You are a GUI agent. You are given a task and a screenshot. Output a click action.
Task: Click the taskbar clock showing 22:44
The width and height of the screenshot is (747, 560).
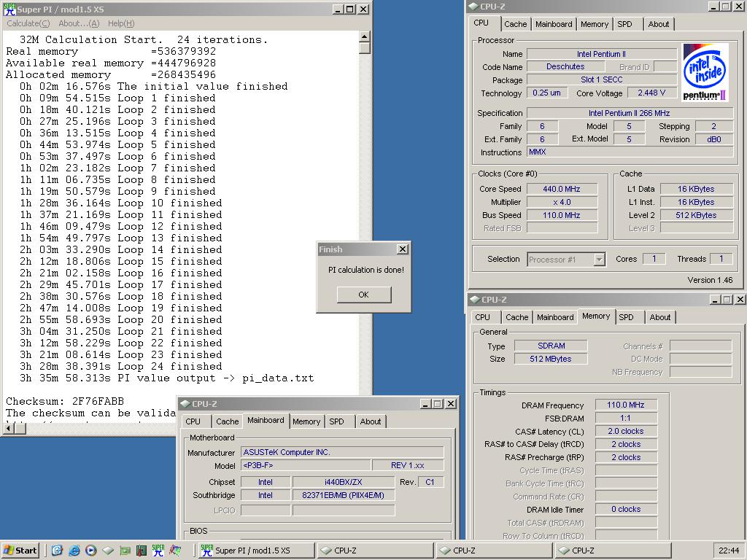click(729, 551)
